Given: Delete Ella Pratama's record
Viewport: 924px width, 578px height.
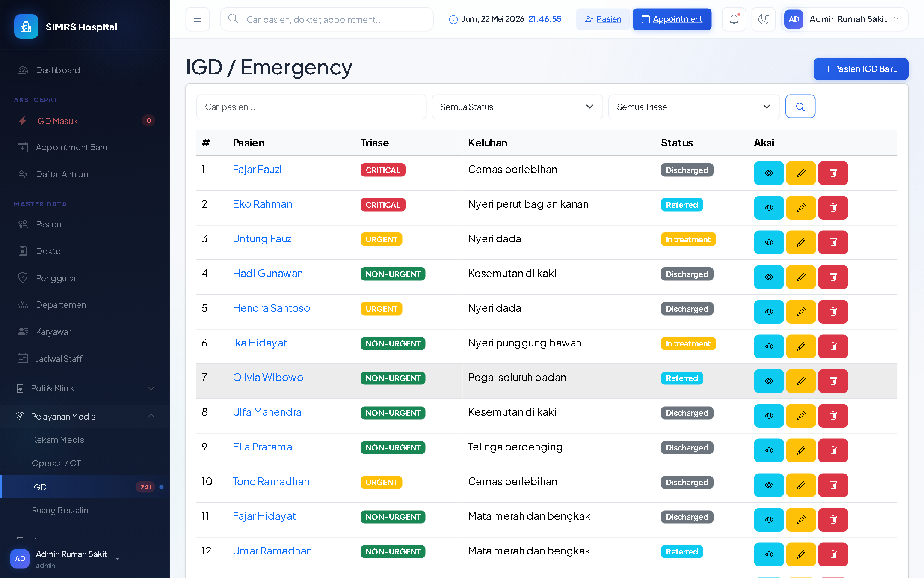Looking at the screenshot, I should (833, 450).
